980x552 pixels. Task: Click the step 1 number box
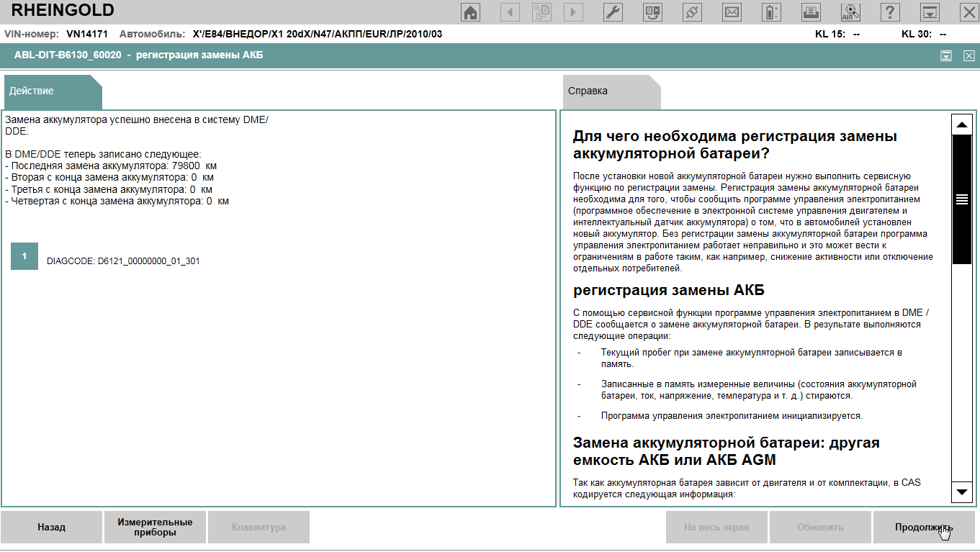[24, 255]
